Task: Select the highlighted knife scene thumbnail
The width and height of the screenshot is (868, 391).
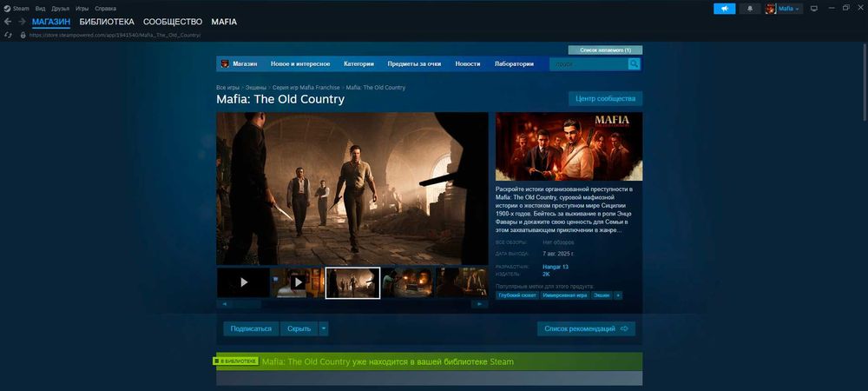Action: click(352, 282)
